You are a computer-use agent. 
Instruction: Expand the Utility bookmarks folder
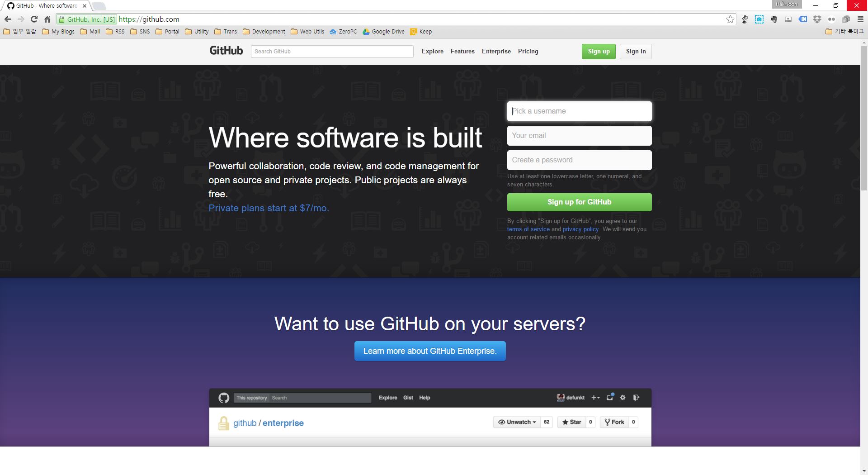[197, 31]
